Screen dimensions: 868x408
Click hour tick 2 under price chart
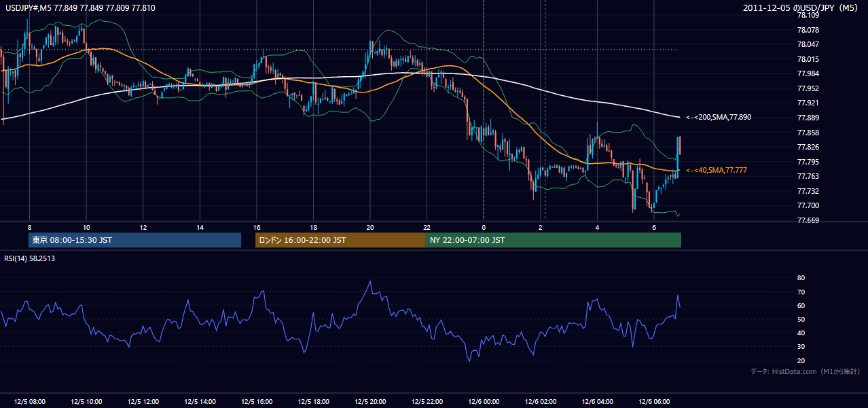click(x=540, y=227)
